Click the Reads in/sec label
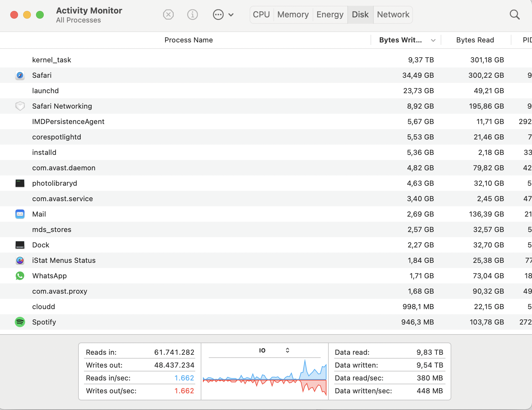Viewport: 532px width, 410px height. (x=108, y=378)
